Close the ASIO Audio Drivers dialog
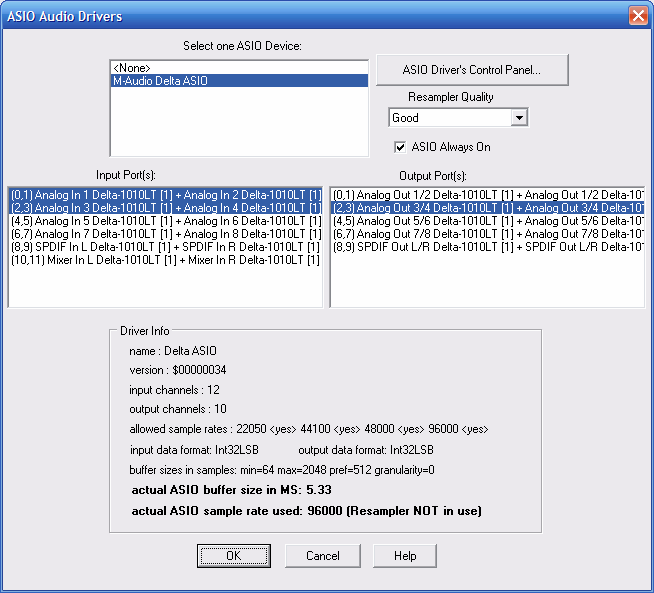The width and height of the screenshot is (654, 593). point(637,16)
